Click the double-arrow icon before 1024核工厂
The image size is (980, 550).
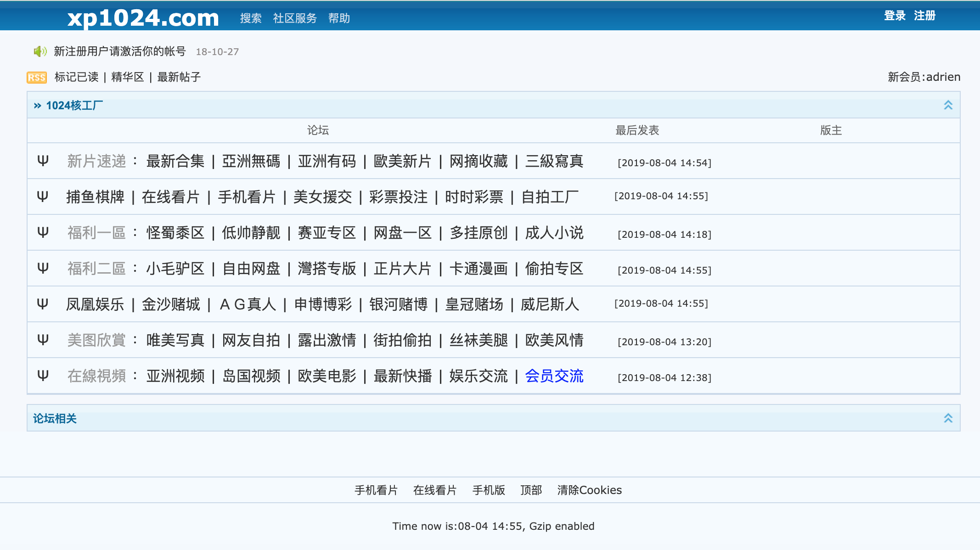[37, 106]
